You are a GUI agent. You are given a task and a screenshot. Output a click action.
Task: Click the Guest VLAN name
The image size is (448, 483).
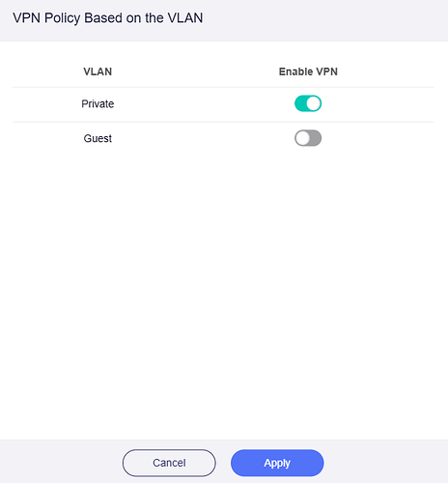click(98, 138)
